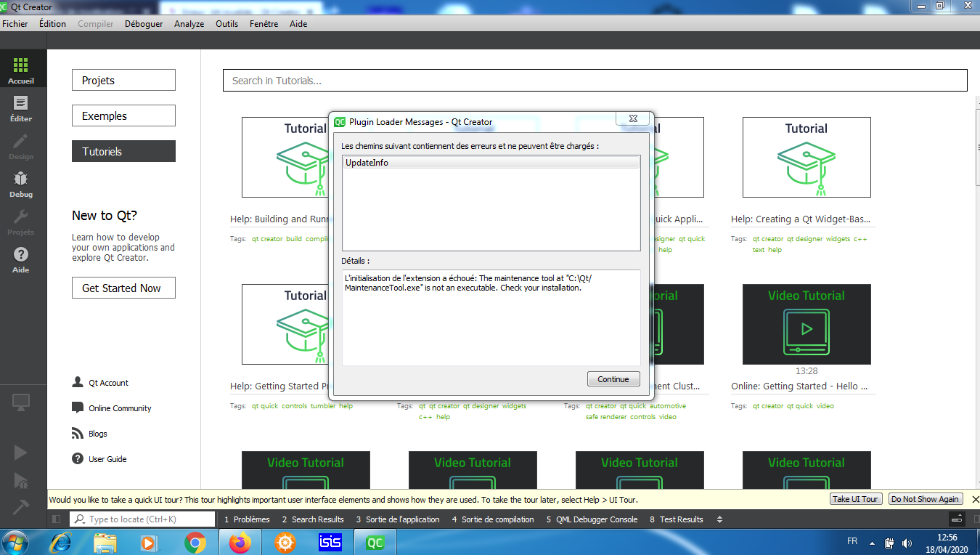
Task: Click the Take UI Tour button
Action: [x=856, y=499]
